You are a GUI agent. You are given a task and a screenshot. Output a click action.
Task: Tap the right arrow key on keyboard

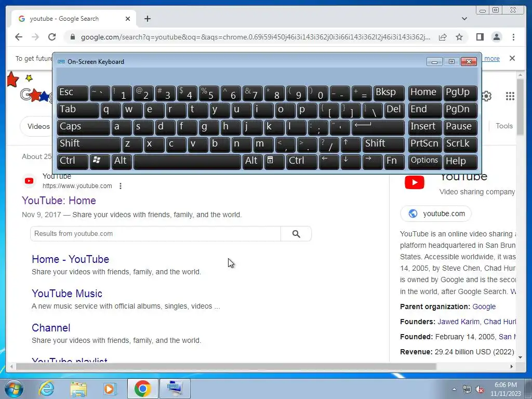click(373, 162)
